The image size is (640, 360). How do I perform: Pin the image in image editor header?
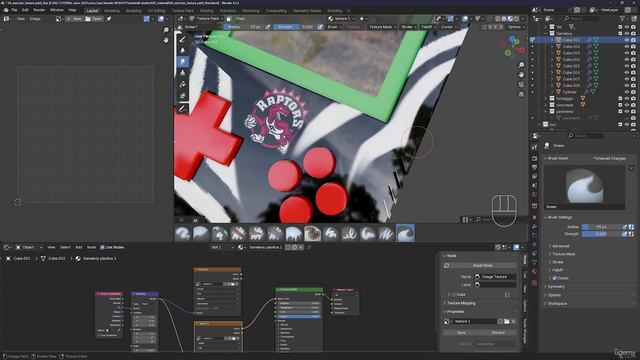(109, 19)
